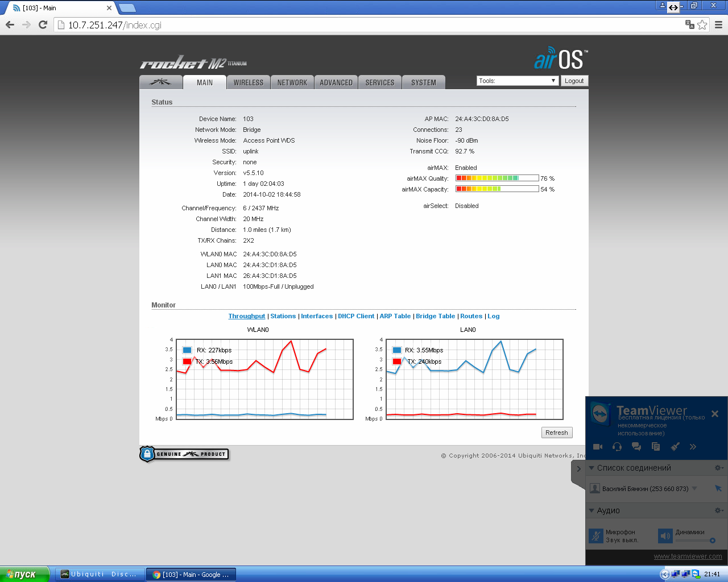Switch to the MAIN tab
Screen dimensions: 728x582
(205, 82)
